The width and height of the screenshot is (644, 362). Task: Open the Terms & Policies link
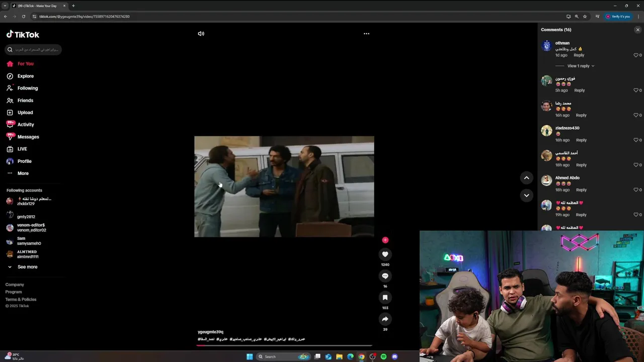coord(21,300)
